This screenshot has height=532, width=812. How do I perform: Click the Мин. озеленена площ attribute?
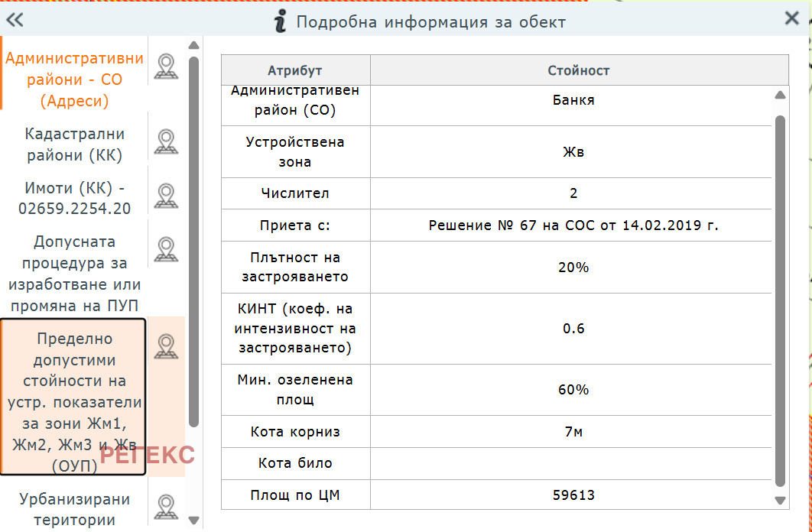point(295,390)
